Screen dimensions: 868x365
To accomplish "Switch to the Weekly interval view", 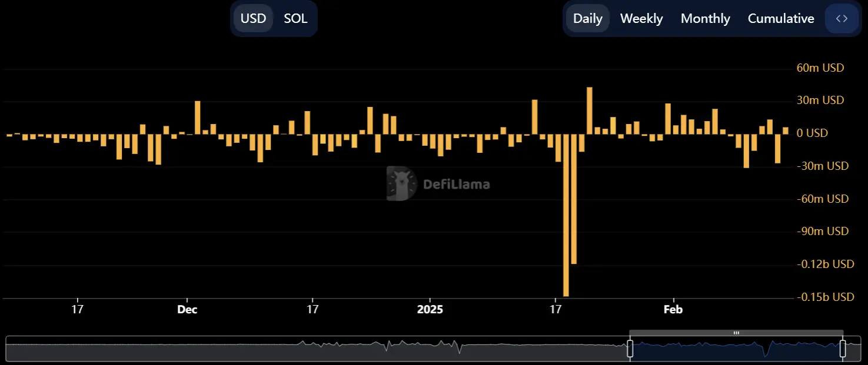I will click(641, 19).
